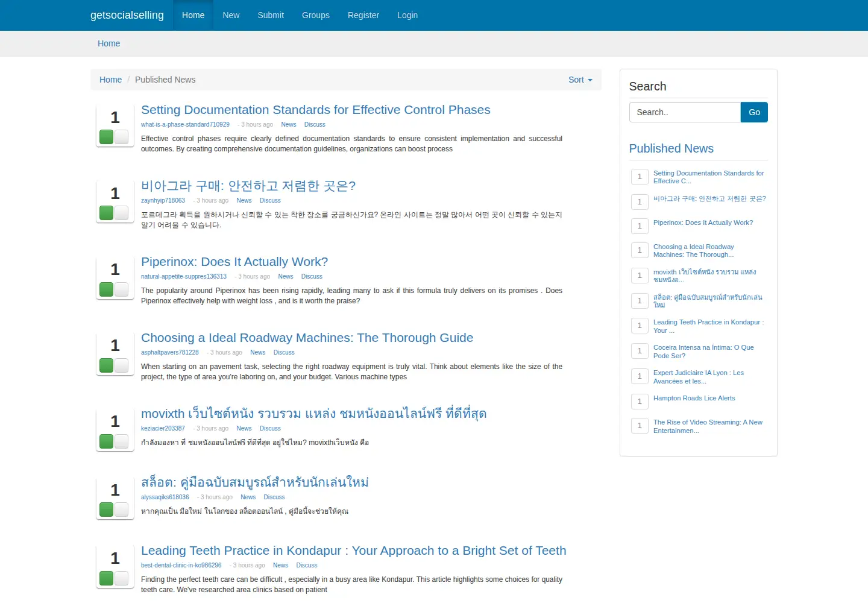868x603 pixels.
Task: Open the Login page from navbar
Action: [407, 15]
